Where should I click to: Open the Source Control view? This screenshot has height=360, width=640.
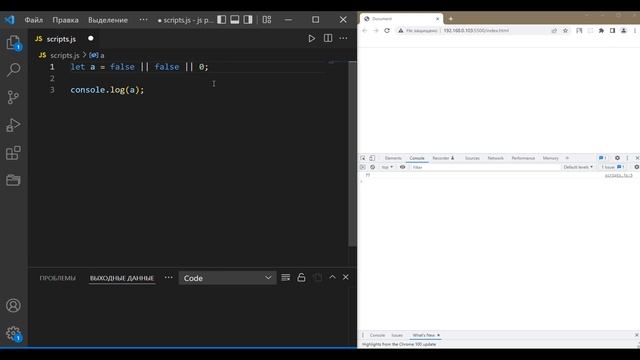point(13,97)
